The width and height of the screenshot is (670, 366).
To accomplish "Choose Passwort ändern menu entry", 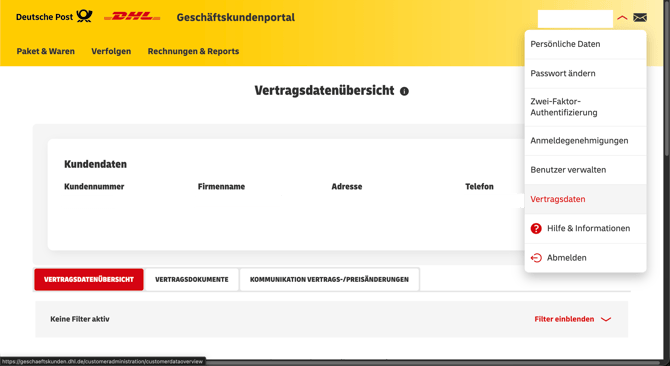I will (x=585, y=73).
